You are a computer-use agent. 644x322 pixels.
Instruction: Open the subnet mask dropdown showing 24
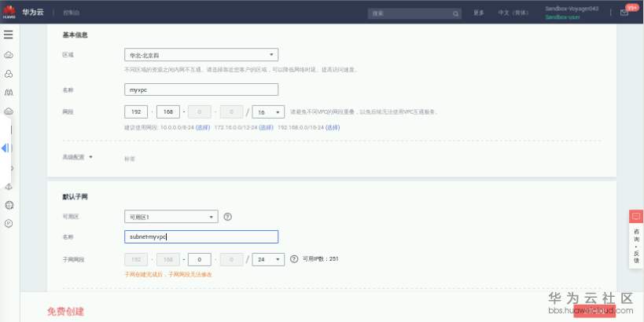[268, 259]
